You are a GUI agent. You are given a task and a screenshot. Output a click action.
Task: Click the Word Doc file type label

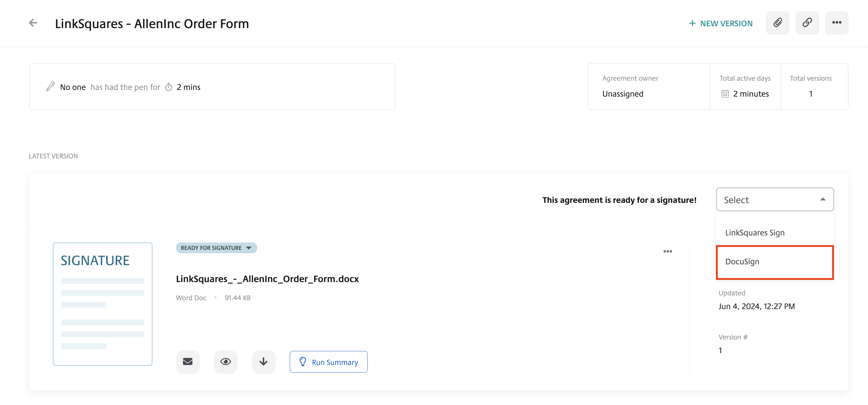point(191,298)
